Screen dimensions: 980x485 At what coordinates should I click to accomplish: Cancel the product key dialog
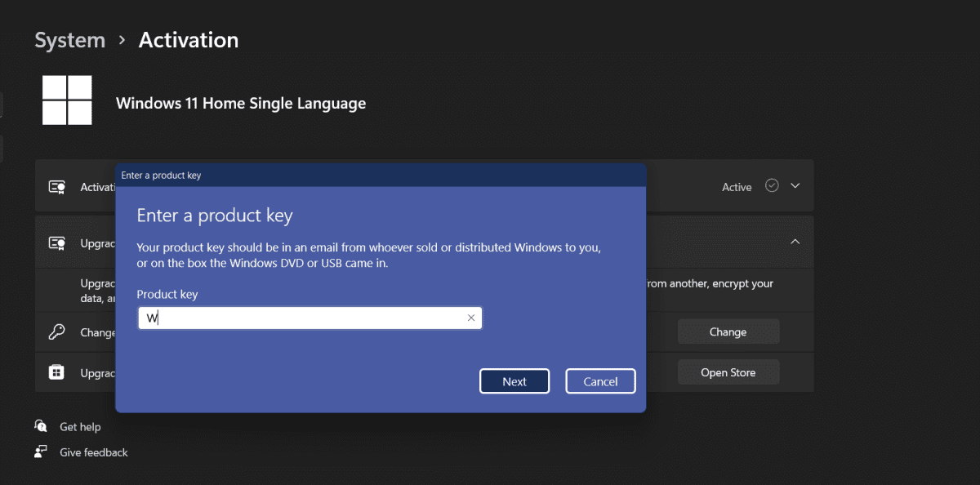(600, 381)
